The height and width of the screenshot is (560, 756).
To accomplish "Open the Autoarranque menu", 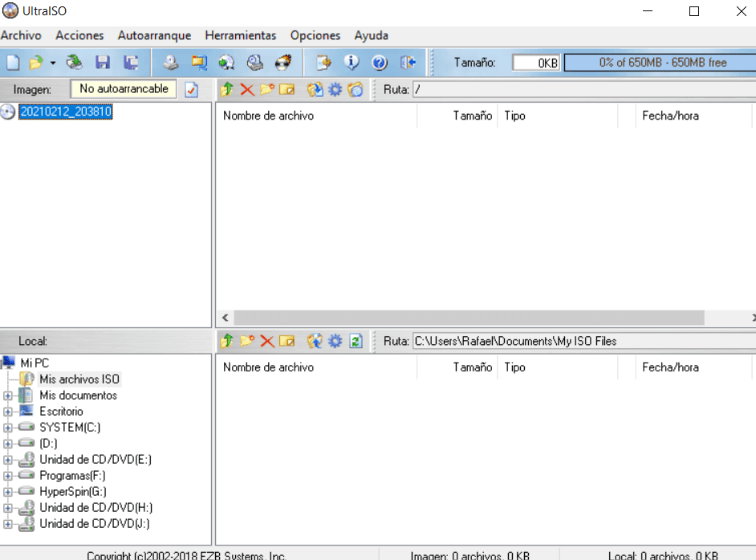I will pos(154,35).
